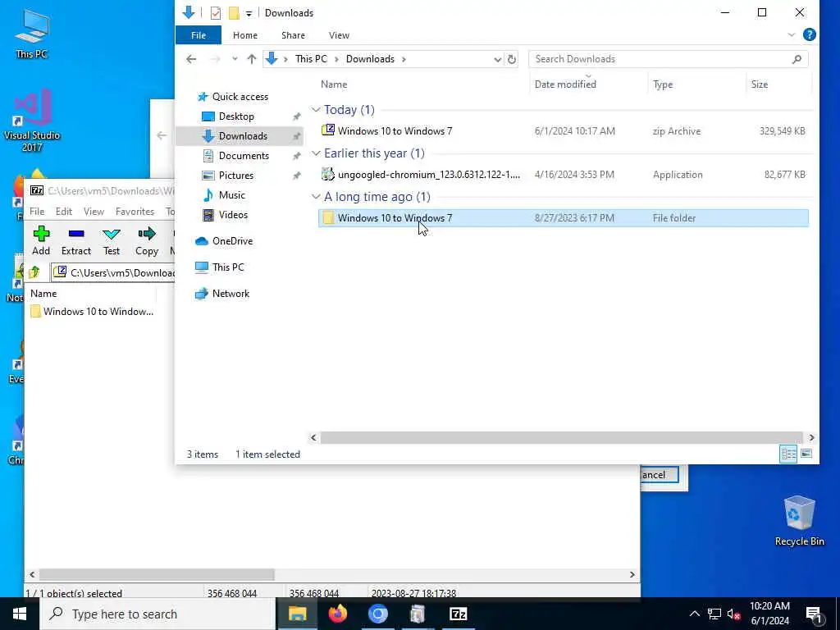840x630 pixels.
Task: Click the search magnifier icon in Explorer
Action: tap(797, 59)
